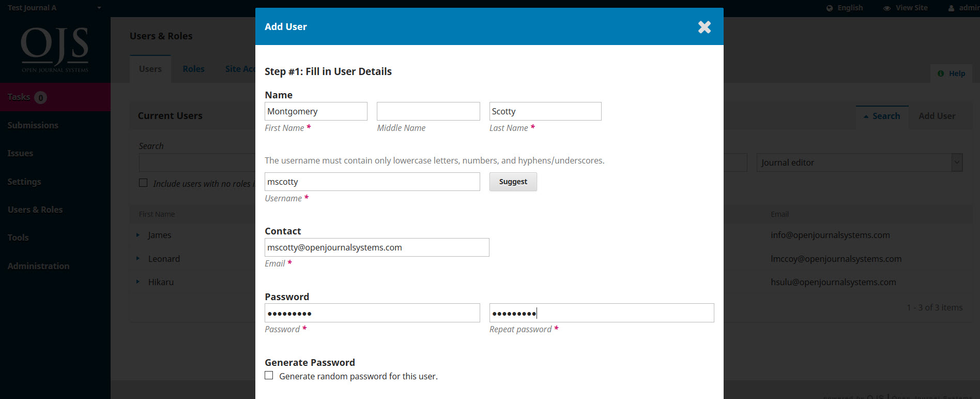Click the Username field containing mscotty

pos(372,182)
